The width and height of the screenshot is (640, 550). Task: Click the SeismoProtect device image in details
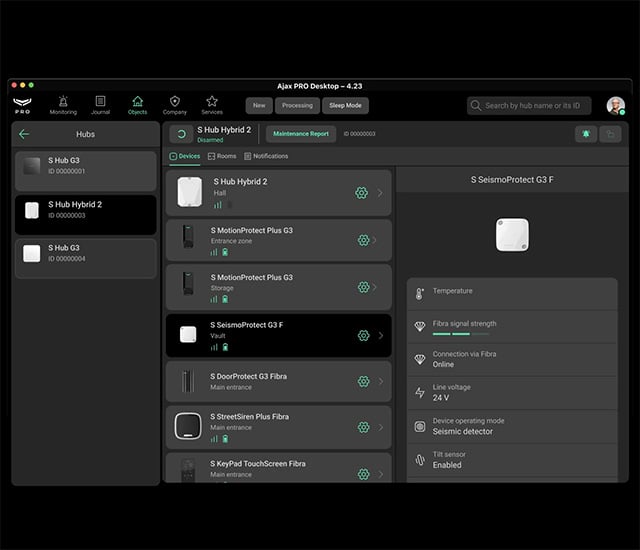pyautogui.click(x=512, y=235)
